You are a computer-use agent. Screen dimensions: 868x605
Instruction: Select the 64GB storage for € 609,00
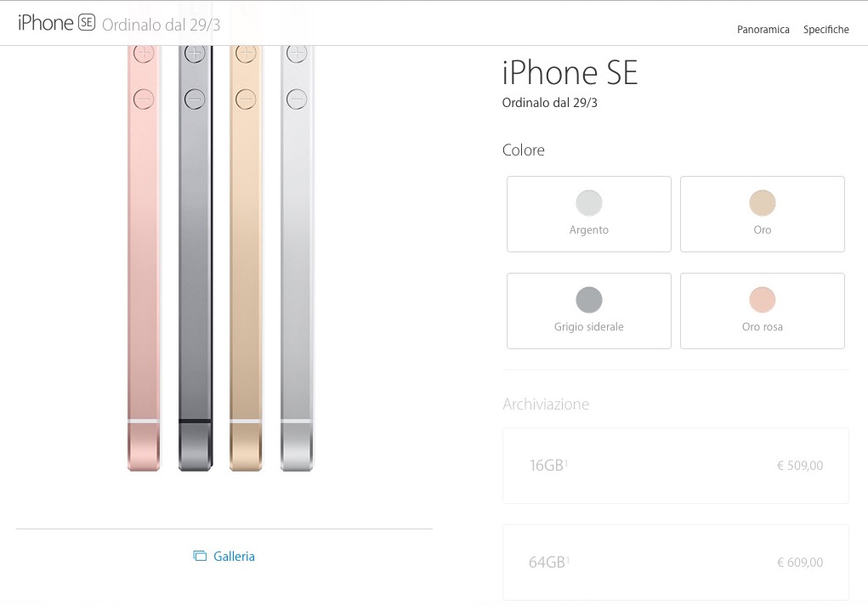pyautogui.click(x=675, y=563)
